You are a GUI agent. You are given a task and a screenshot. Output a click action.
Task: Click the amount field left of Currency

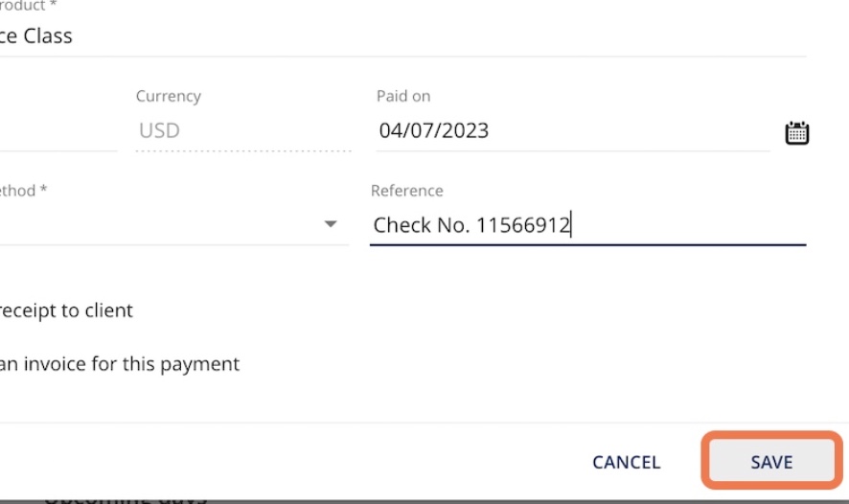click(58, 130)
